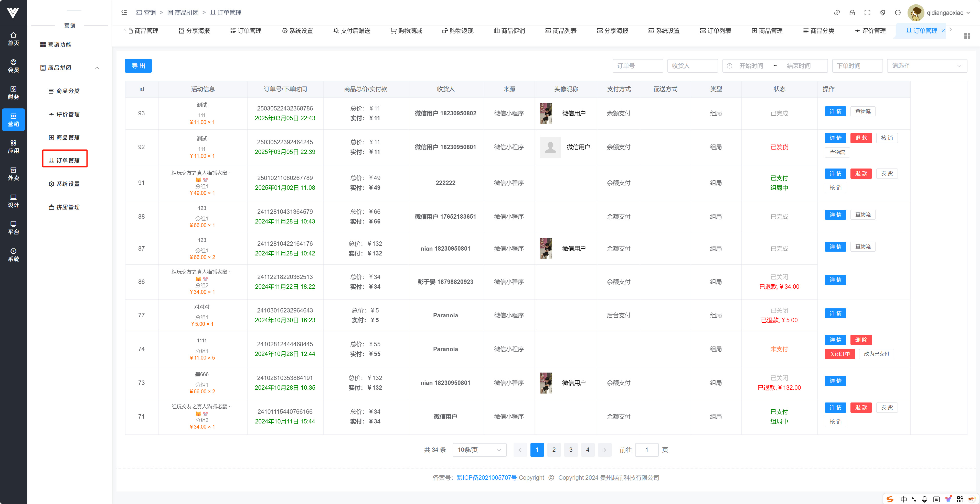Click the lock screen icon
The width and height of the screenshot is (980, 504).
point(852,13)
